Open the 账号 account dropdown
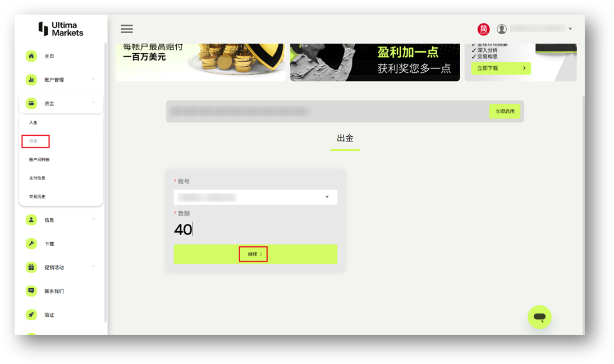Viewport: 614px width, 364px height. tap(255, 197)
